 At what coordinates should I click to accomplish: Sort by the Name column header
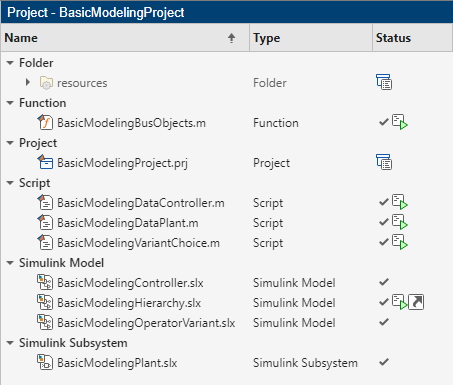125,38
